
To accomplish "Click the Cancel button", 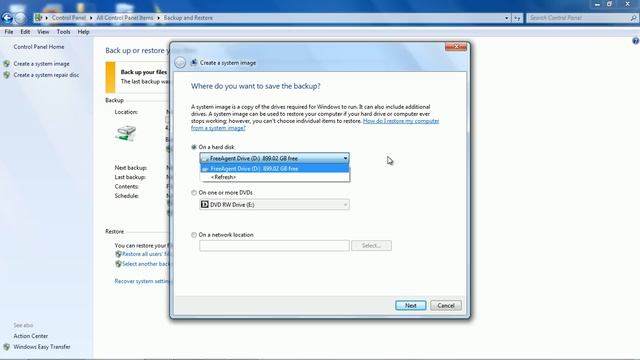I will tap(446, 305).
